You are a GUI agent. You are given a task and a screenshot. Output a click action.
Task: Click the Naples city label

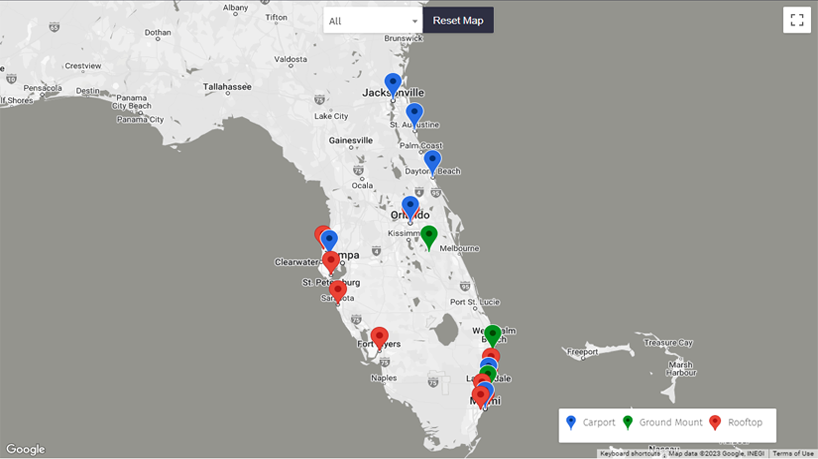click(383, 378)
